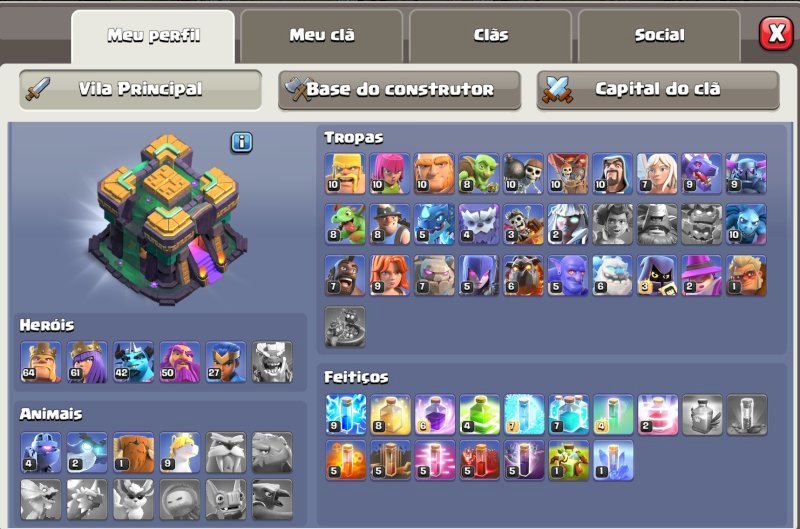Open the Clãs tab
800x529 pixels.
click(490, 36)
